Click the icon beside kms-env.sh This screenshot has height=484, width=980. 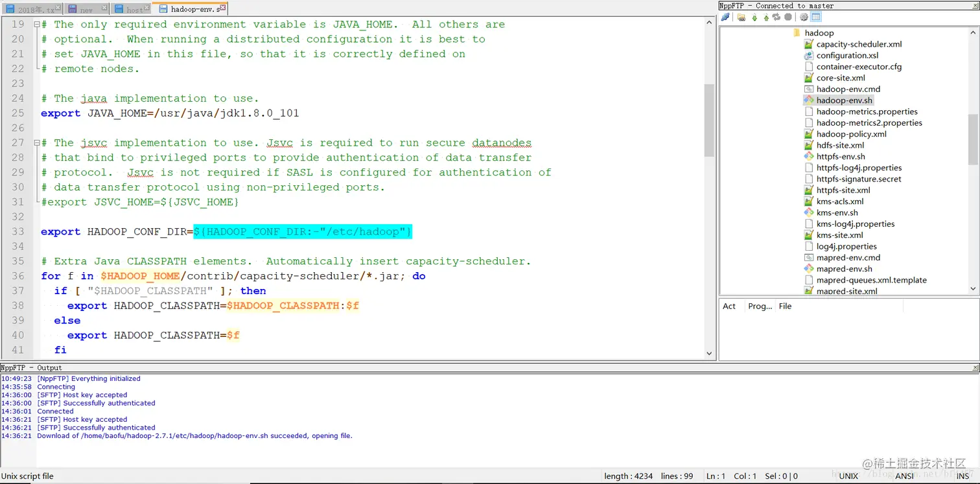[x=808, y=213]
